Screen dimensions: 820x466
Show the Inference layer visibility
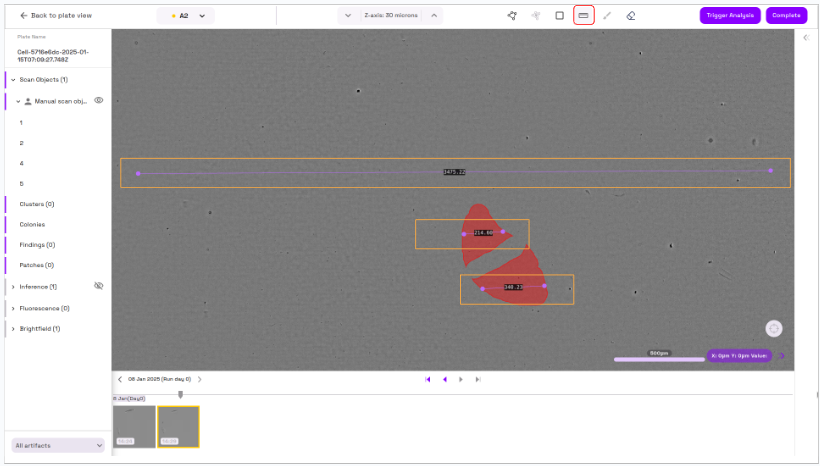99,286
